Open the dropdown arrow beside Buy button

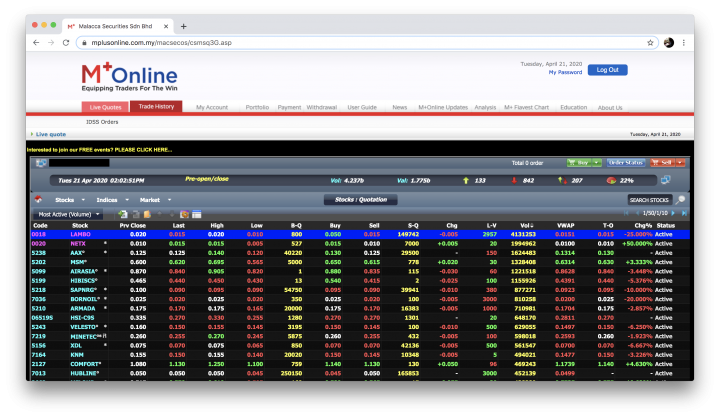[596, 163]
